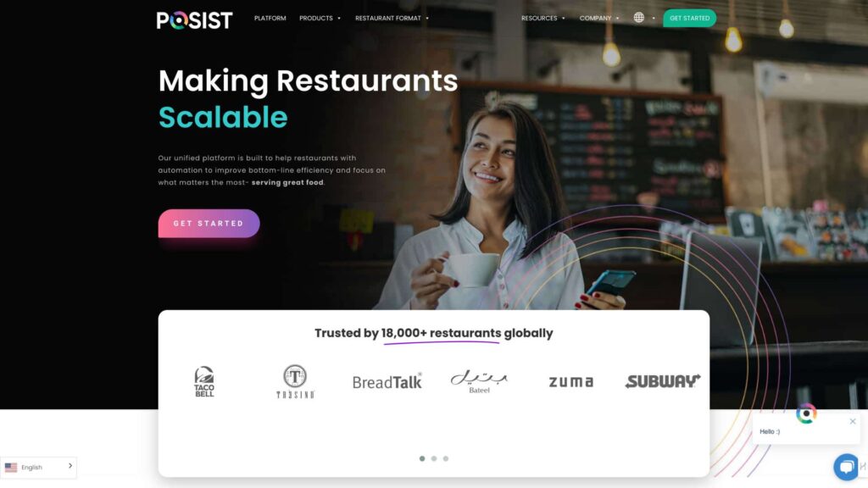
Task: Open the Resources menu
Action: tap(543, 19)
